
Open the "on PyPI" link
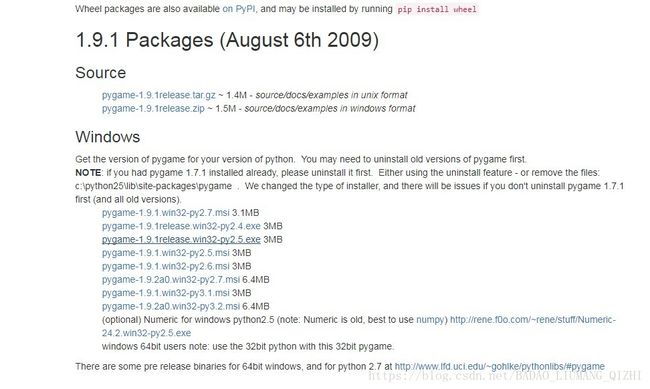pyautogui.click(x=239, y=9)
